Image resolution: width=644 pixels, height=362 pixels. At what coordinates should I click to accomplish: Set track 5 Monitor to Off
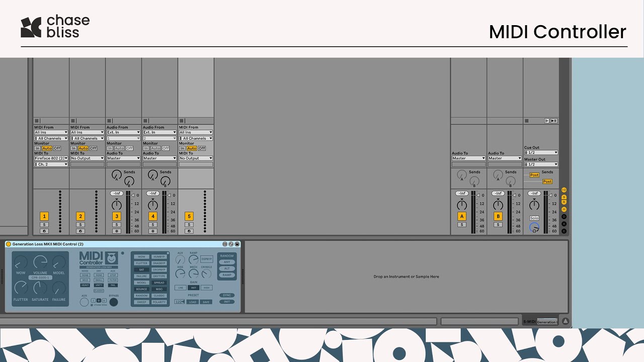pyautogui.click(x=202, y=148)
